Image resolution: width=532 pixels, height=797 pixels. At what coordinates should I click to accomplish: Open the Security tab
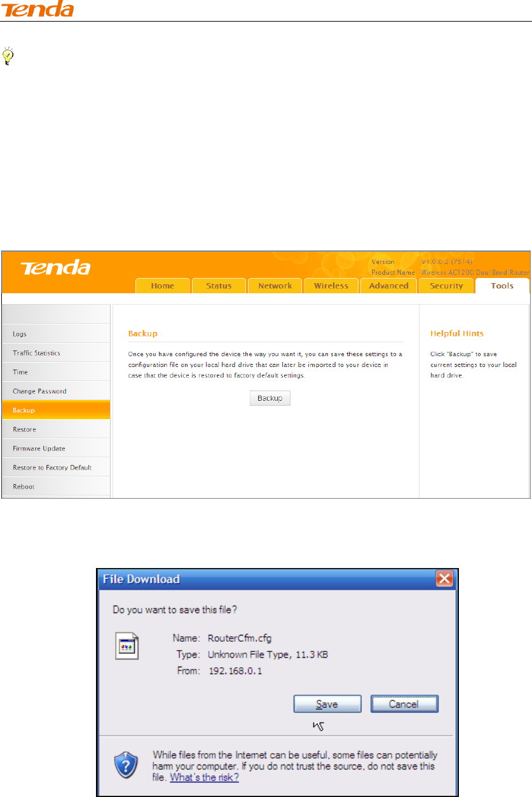(446, 286)
